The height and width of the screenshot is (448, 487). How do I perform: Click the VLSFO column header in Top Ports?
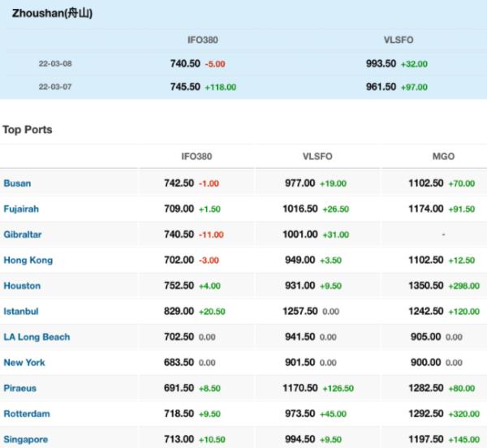[317, 156]
